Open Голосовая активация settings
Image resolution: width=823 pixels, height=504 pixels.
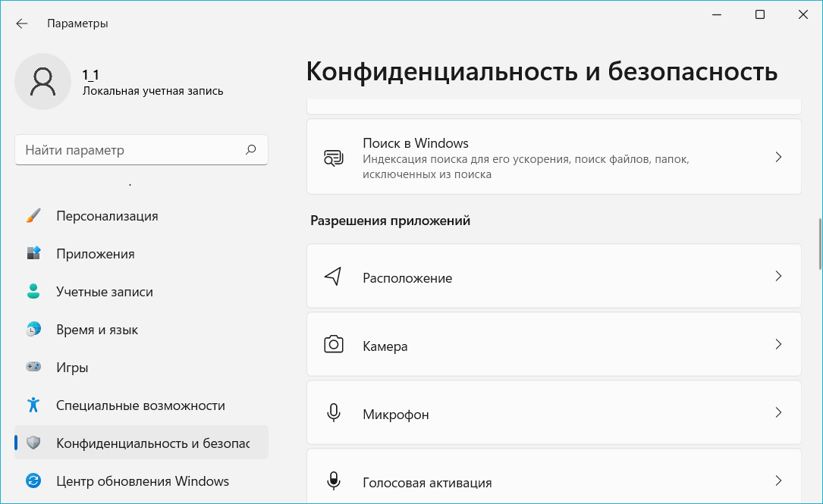(x=554, y=481)
